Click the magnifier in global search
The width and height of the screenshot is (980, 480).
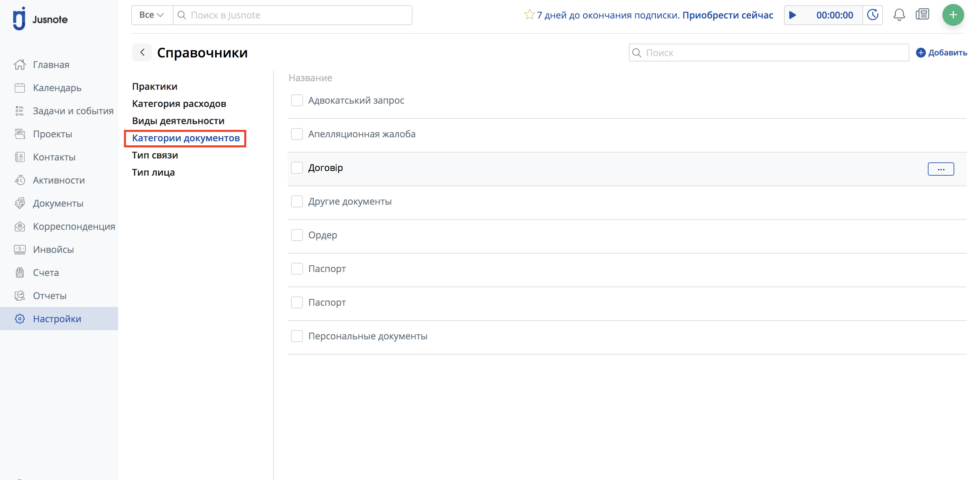tap(182, 15)
